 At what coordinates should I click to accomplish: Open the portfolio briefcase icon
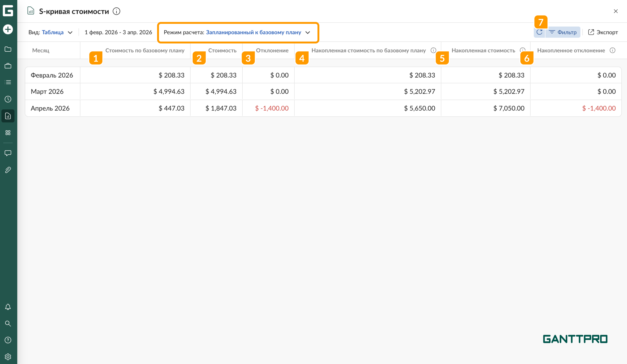pos(8,66)
